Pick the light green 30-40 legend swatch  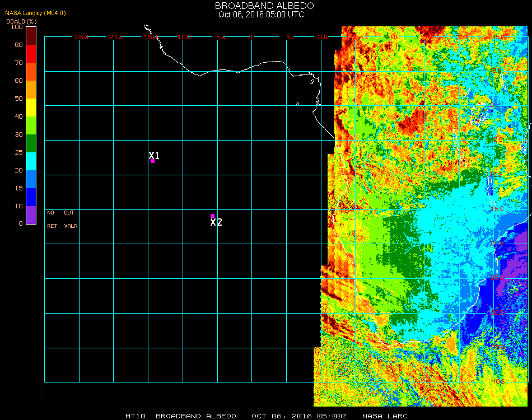(31, 125)
